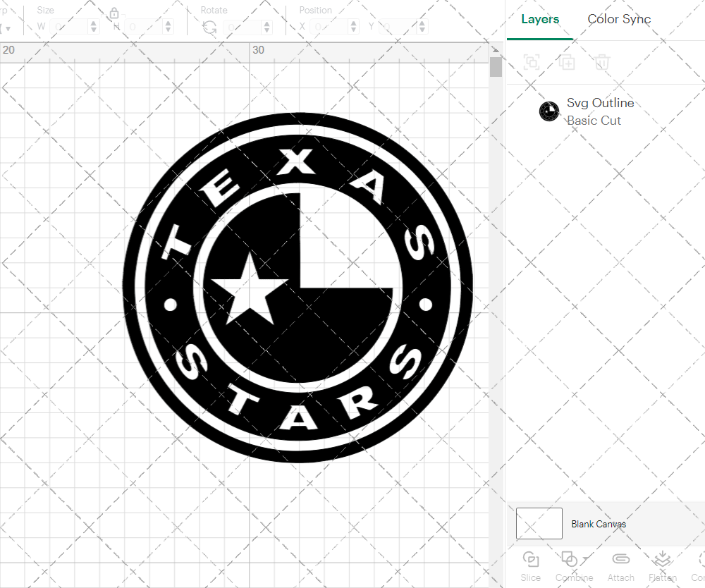Adjust the Position X stepper arrows
This screenshot has height=588, width=705.
coord(354,27)
